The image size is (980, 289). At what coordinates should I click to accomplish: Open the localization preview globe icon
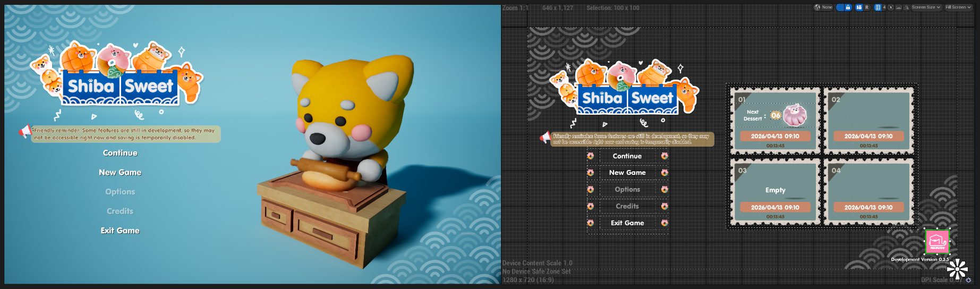(x=817, y=7)
